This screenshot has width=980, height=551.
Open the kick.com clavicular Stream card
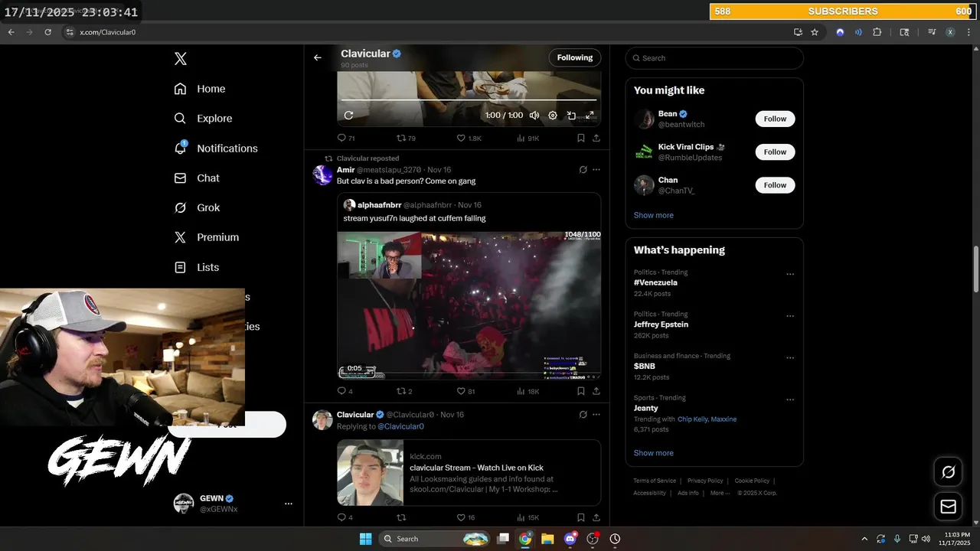click(469, 472)
